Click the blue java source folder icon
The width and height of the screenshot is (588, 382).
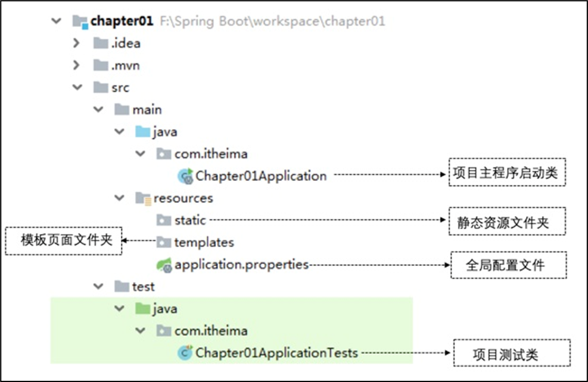tap(142, 131)
